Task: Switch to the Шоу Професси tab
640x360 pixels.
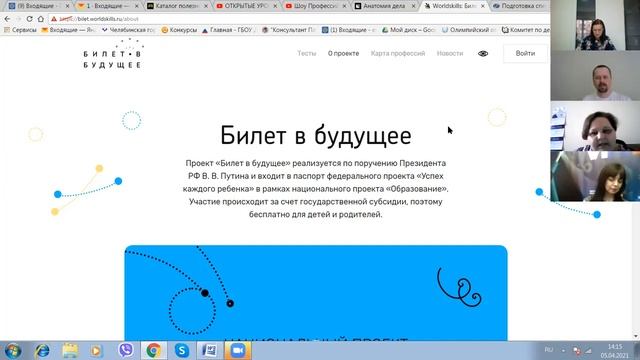Action: [316, 6]
